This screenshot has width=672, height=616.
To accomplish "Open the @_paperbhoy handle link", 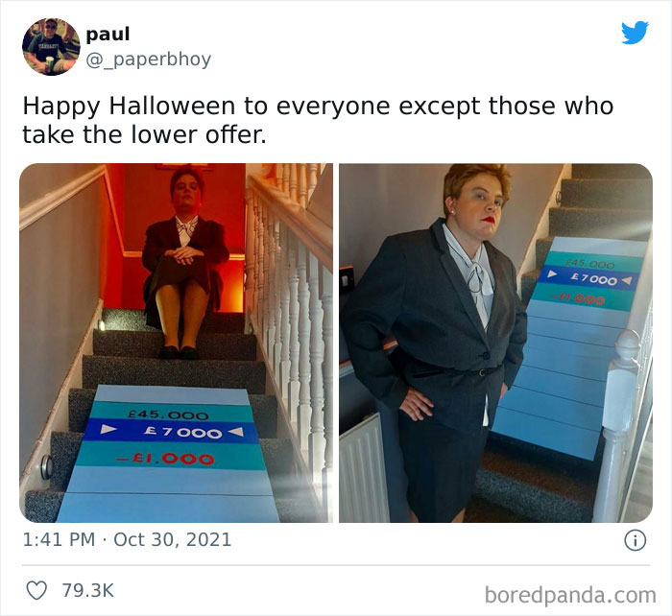I will click(148, 59).
